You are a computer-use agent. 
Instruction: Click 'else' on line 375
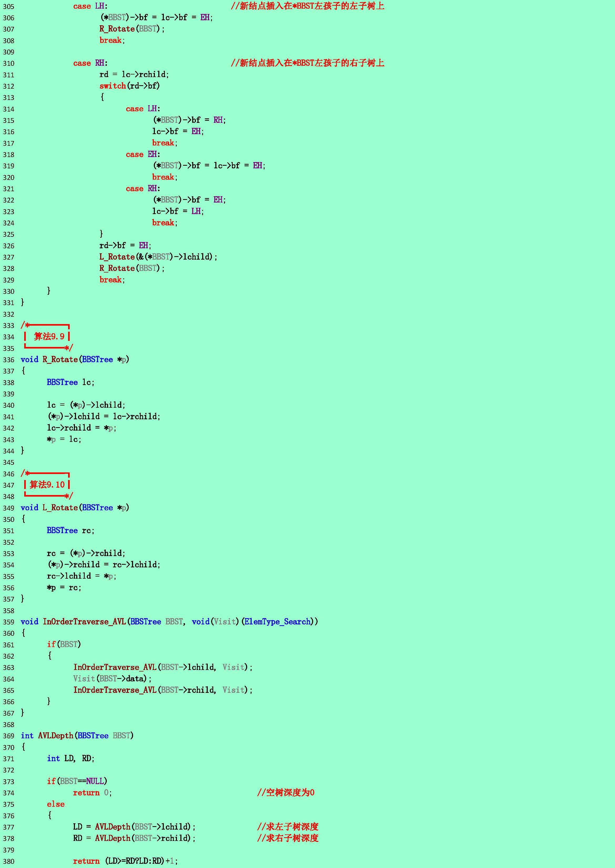coord(56,804)
